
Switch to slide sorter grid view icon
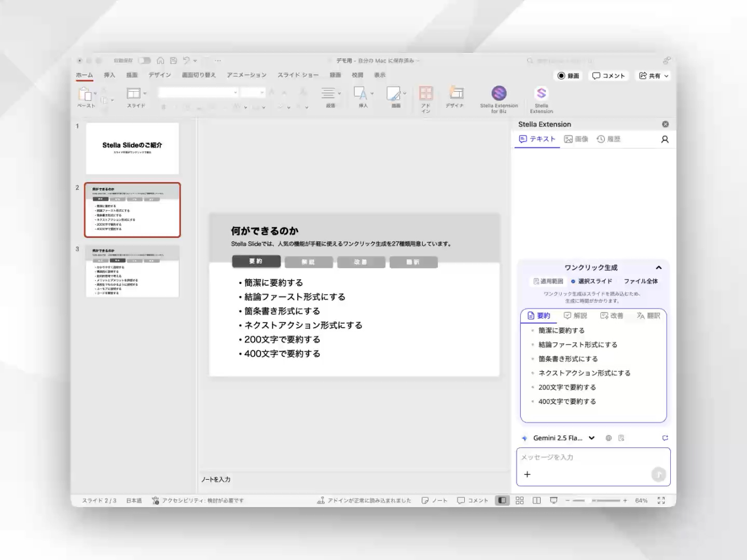click(x=520, y=500)
